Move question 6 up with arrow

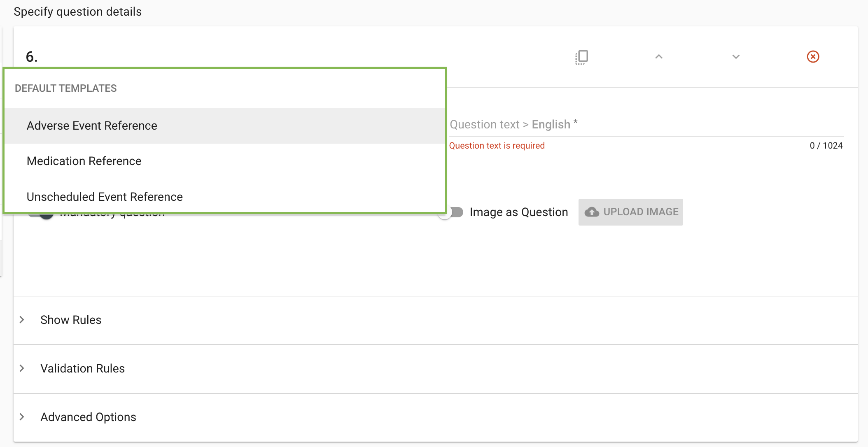coord(659,57)
